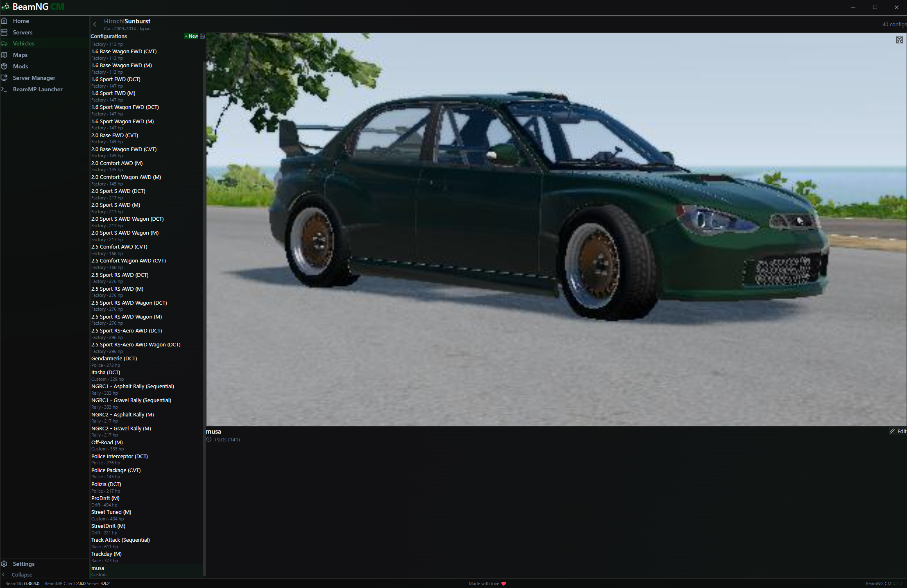Expand the Parts (141) section

pos(227,439)
